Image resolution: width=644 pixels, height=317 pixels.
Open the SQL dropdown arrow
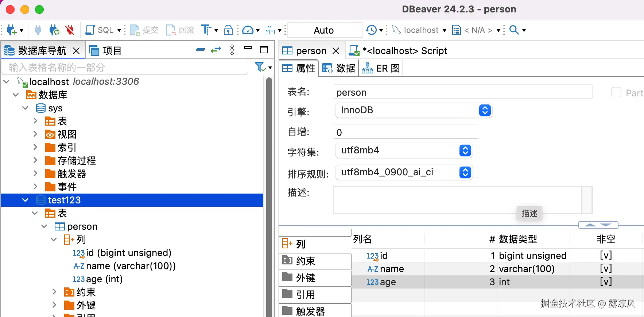coord(119,30)
